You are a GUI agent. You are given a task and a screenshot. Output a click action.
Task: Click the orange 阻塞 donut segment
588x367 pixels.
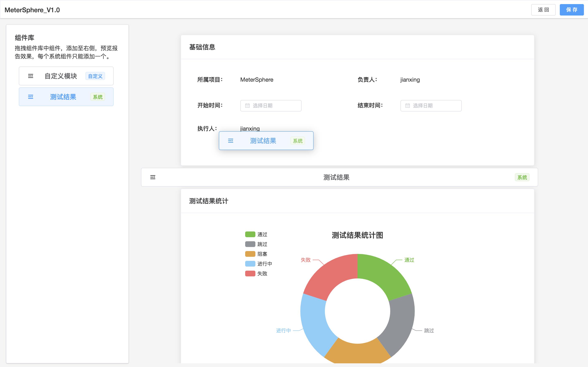[x=358, y=353]
